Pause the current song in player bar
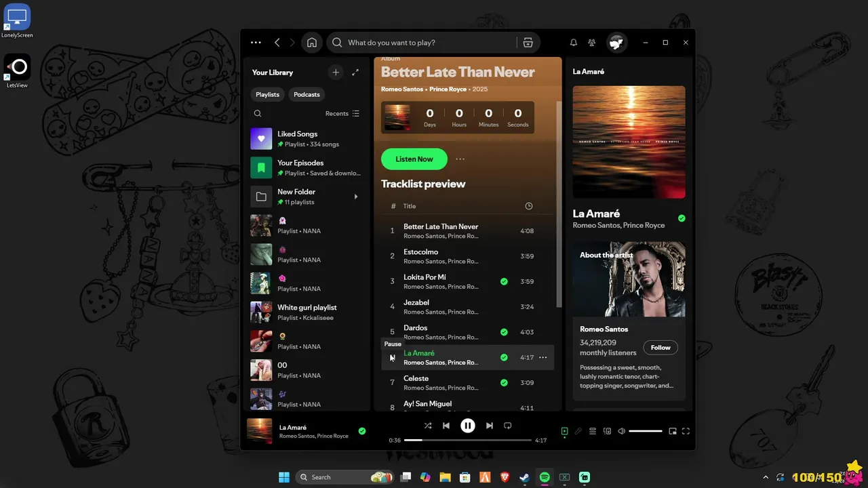Image resolution: width=868 pixels, height=488 pixels. pos(468,426)
